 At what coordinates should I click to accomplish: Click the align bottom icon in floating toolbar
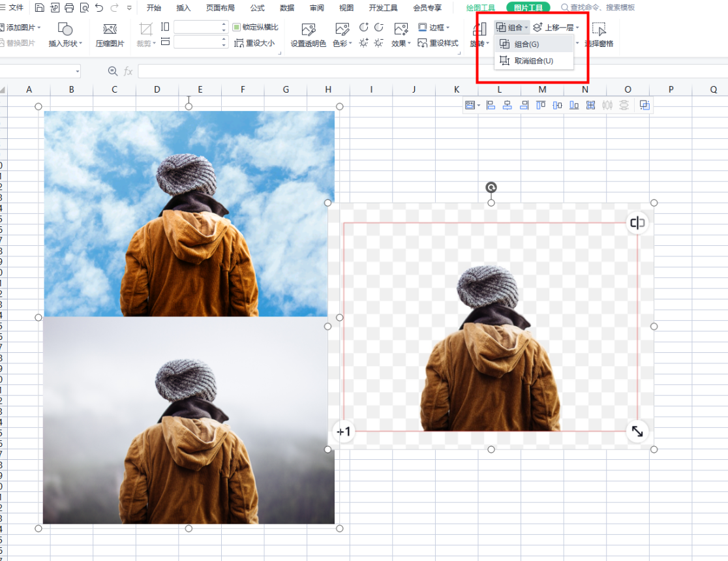click(x=574, y=106)
